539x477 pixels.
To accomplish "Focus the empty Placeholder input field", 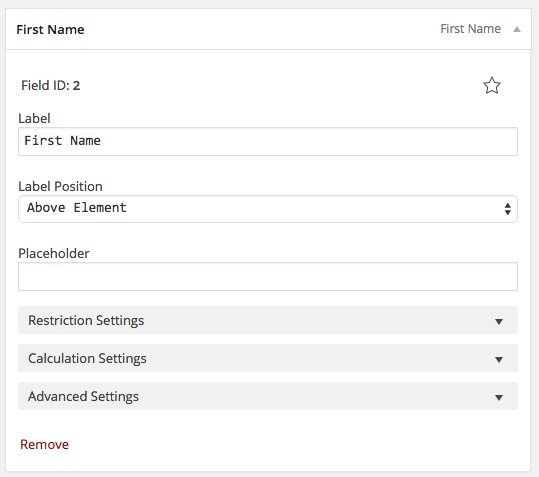I will [x=268, y=276].
